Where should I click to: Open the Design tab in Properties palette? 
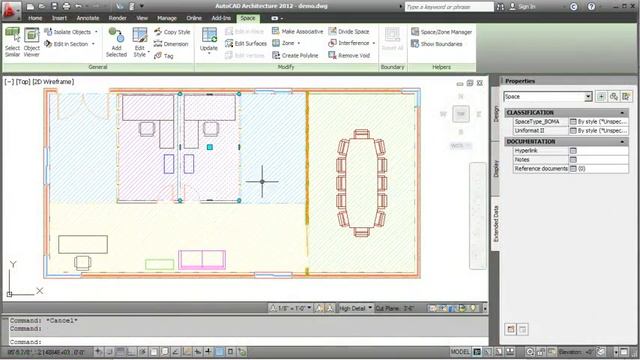tap(496, 114)
